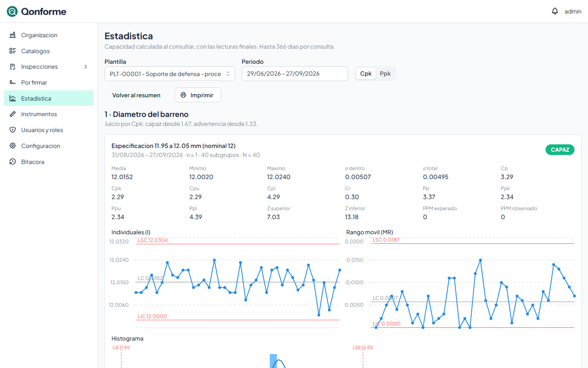Click the LSC 0.0187 range label
This screenshot has width=588, height=368.
386,240
